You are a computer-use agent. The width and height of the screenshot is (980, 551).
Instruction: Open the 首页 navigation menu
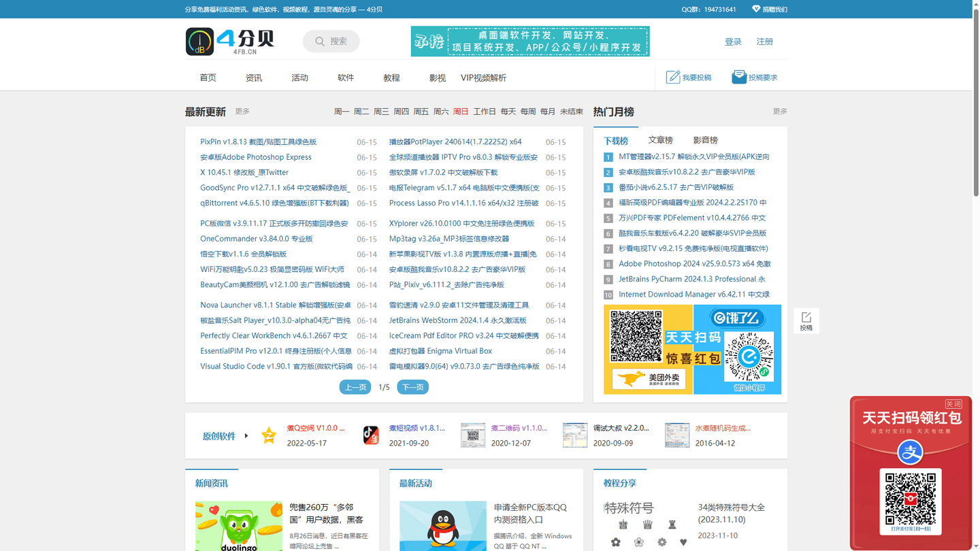208,78
